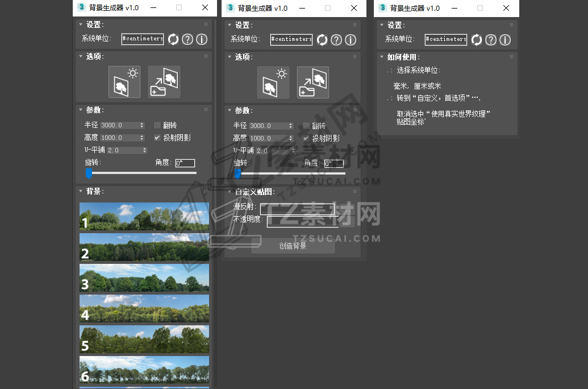Toggle 投射阴影 checkbox in middle window
The width and height of the screenshot is (588, 389).
[x=306, y=139]
